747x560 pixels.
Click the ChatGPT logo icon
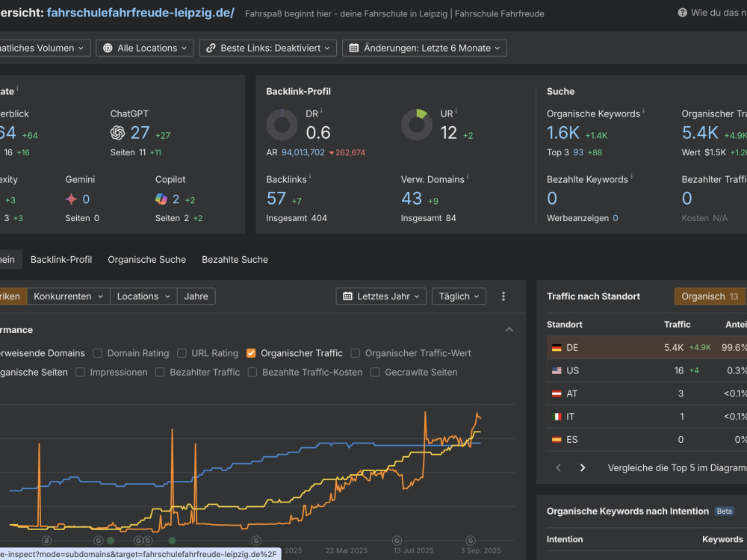coord(118,133)
